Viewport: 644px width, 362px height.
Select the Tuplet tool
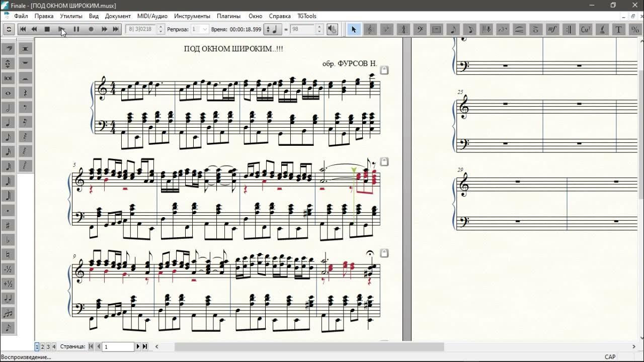click(503, 29)
